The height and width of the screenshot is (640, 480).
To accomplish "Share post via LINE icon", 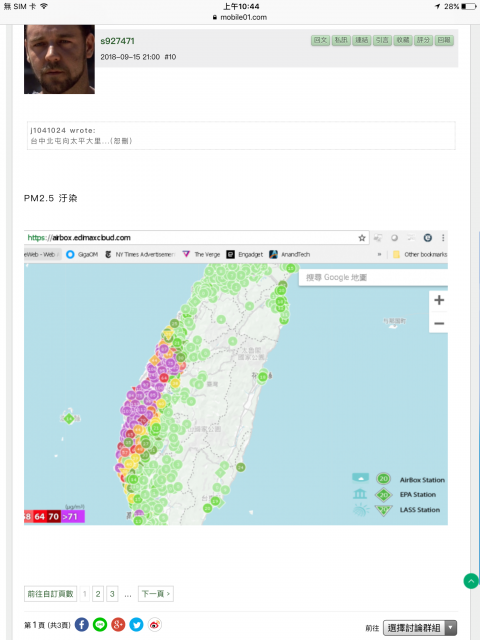I will 100,624.
